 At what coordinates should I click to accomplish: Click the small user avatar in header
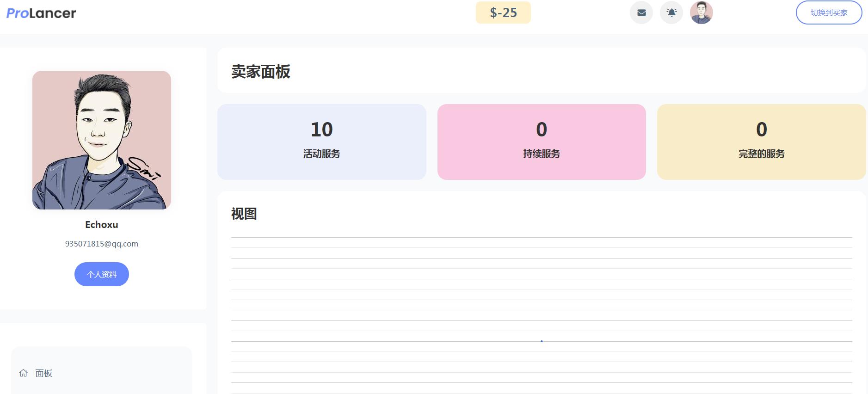701,12
